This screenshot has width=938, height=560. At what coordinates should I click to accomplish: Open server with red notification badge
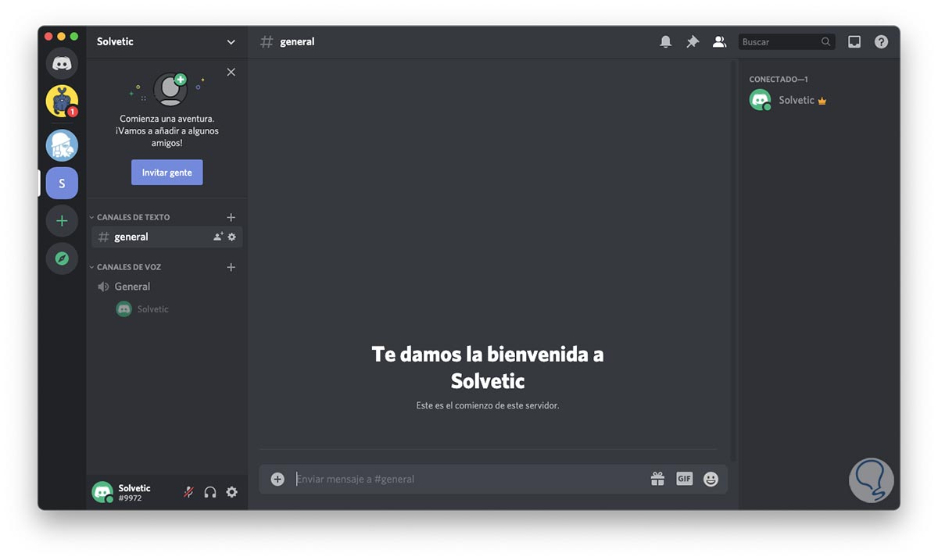pyautogui.click(x=62, y=101)
